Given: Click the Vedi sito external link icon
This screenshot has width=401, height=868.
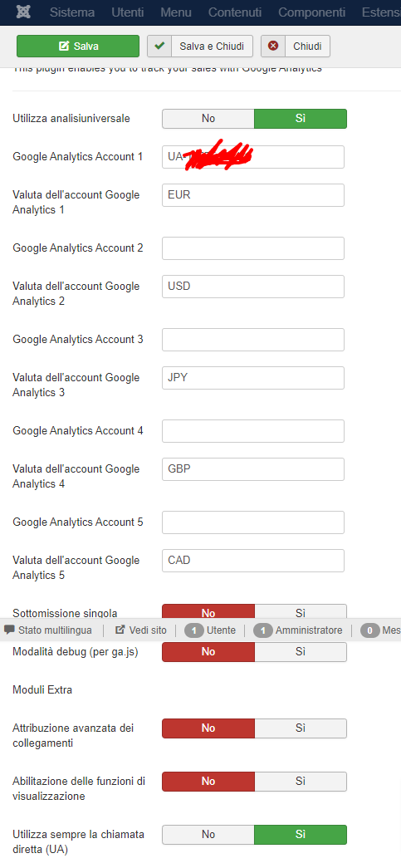Looking at the screenshot, I should coord(120,630).
